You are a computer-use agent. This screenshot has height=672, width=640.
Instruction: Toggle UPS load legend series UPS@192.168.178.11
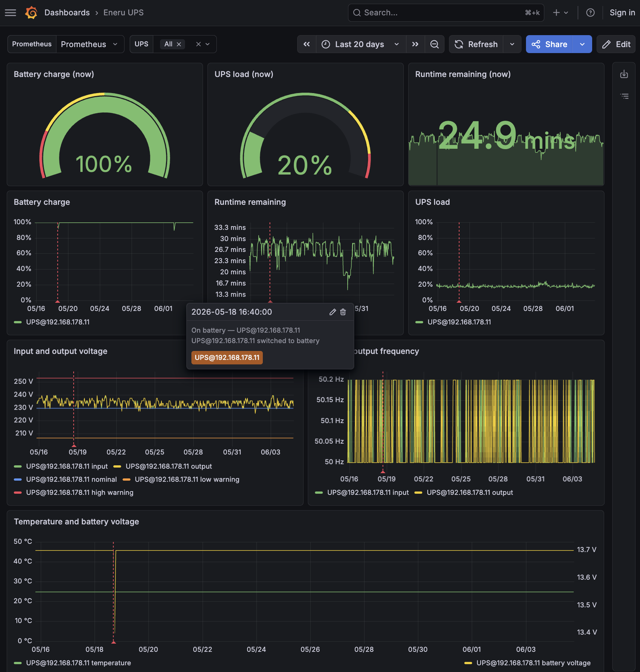point(459,322)
